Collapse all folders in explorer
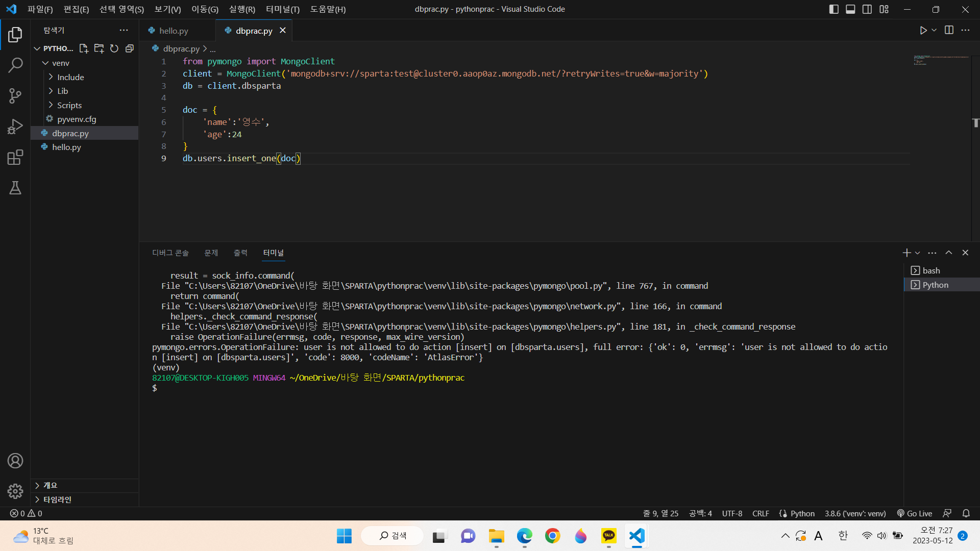The image size is (980, 551). point(130,48)
